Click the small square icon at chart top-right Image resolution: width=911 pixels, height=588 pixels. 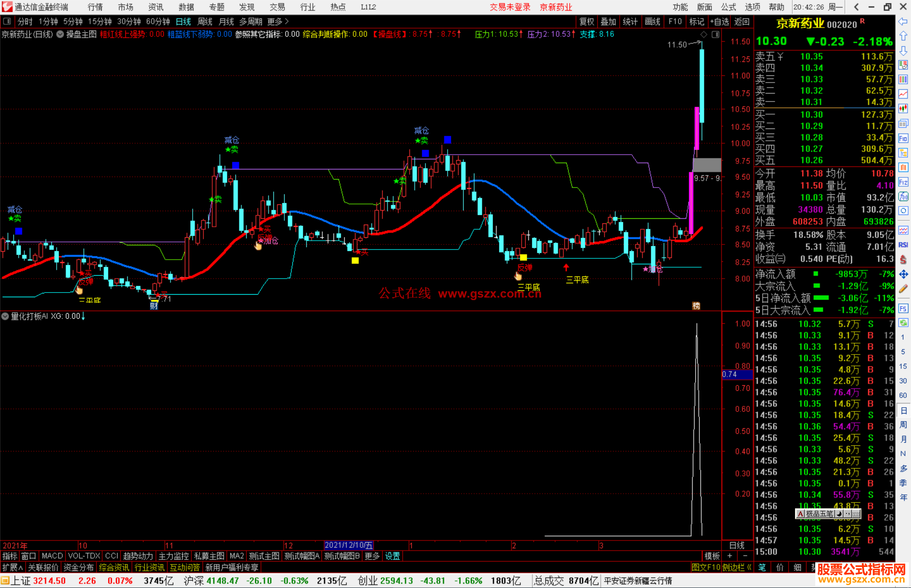point(716,35)
